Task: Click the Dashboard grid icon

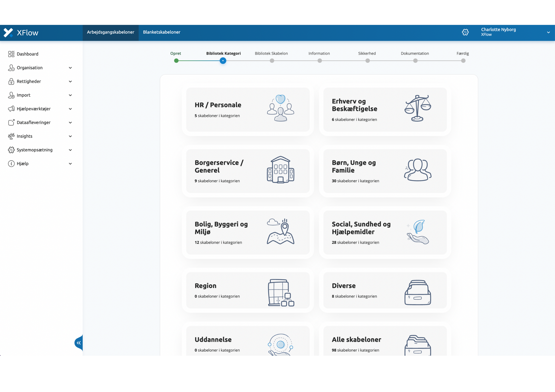Action: point(11,54)
